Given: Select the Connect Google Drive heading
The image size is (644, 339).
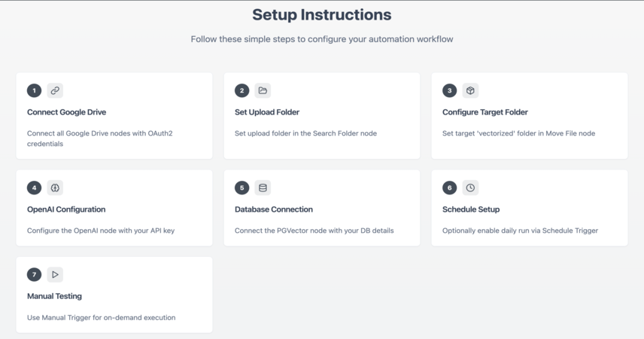Looking at the screenshot, I should [x=66, y=112].
